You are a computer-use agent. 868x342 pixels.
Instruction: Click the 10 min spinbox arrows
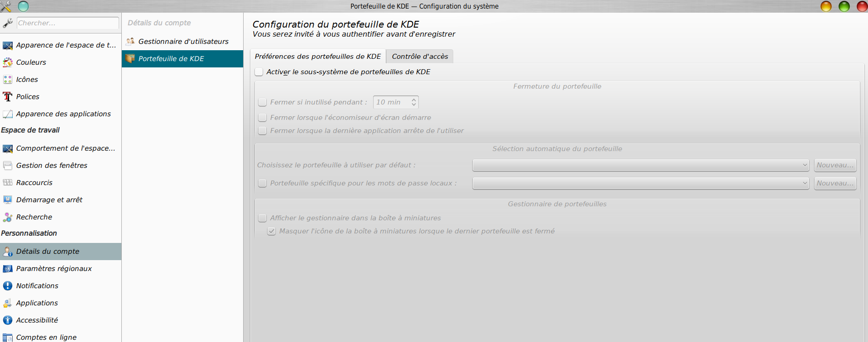(x=414, y=102)
